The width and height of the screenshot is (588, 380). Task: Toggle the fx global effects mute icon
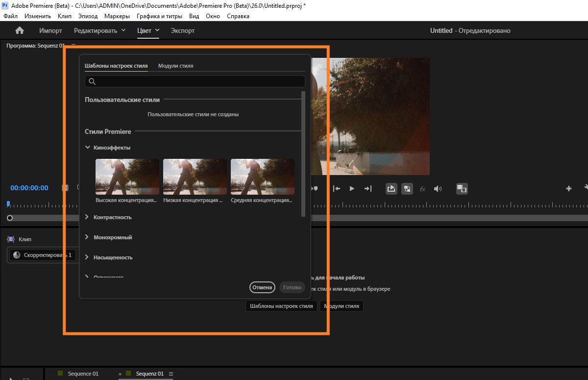click(422, 189)
